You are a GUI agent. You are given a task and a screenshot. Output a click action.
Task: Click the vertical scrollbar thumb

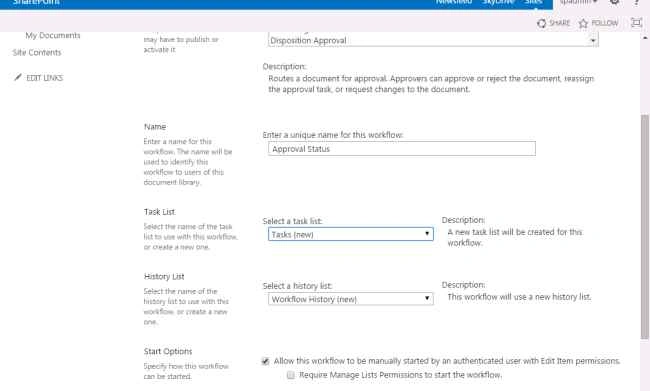click(645, 227)
